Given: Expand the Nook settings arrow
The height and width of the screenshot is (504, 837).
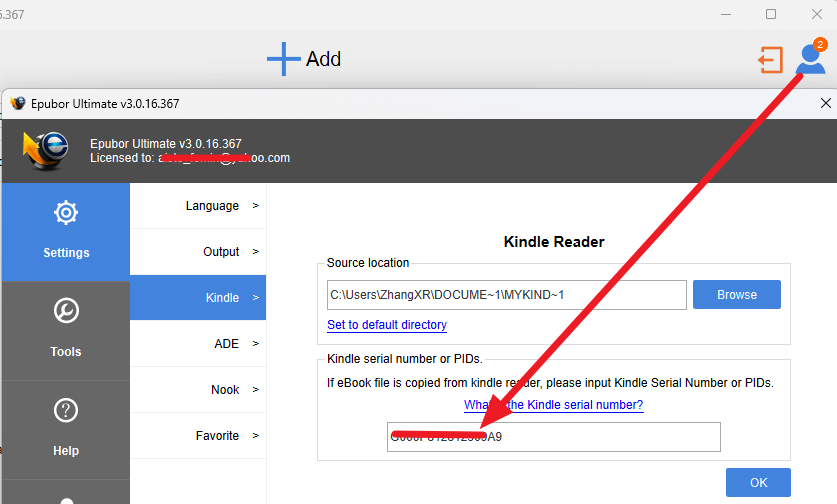Looking at the screenshot, I should point(256,390).
